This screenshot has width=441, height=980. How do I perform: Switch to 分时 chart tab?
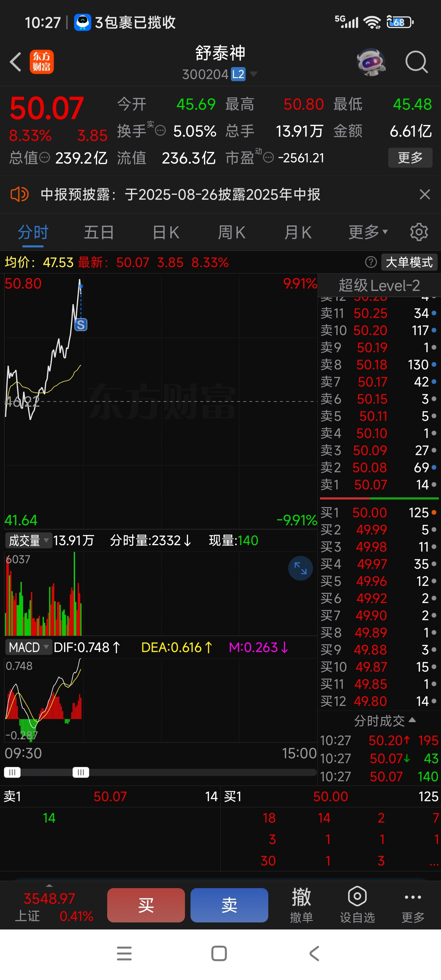[33, 232]
